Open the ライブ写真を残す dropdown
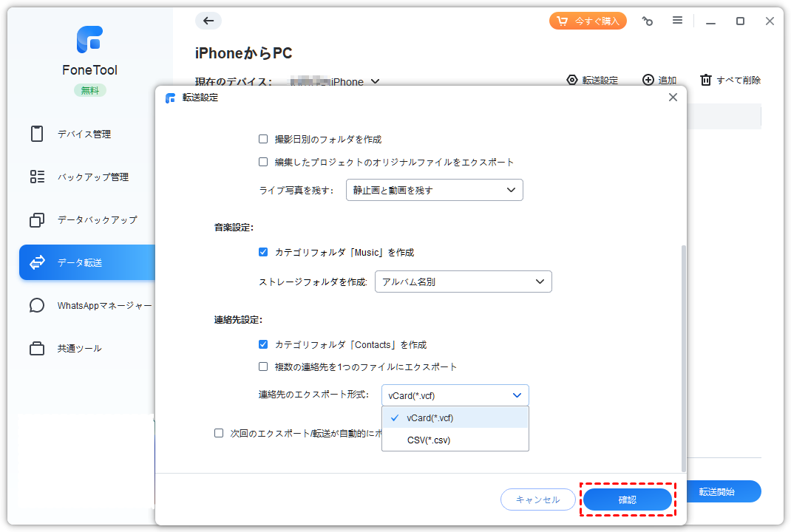Viewport: 791px width, 532px height. click(435, 190)
